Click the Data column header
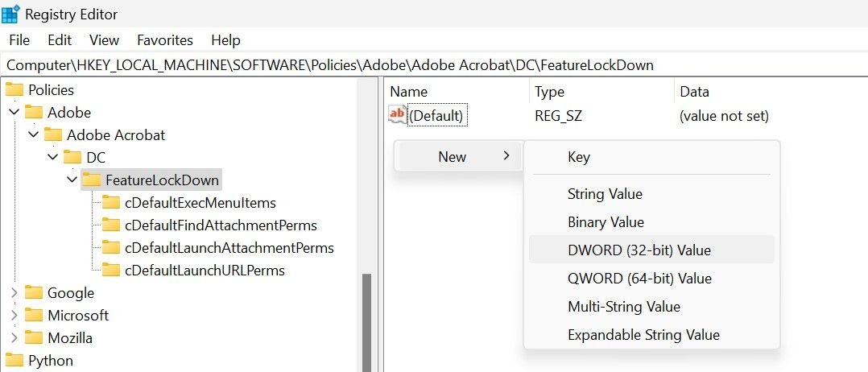The image size is (868, 372). pos(695,92)
